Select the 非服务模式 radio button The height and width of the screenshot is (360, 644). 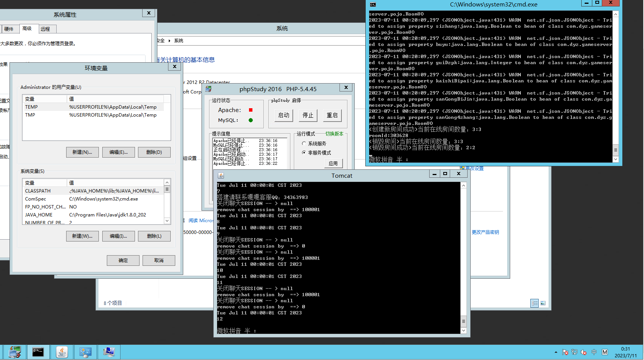click(x=304, y=153)
